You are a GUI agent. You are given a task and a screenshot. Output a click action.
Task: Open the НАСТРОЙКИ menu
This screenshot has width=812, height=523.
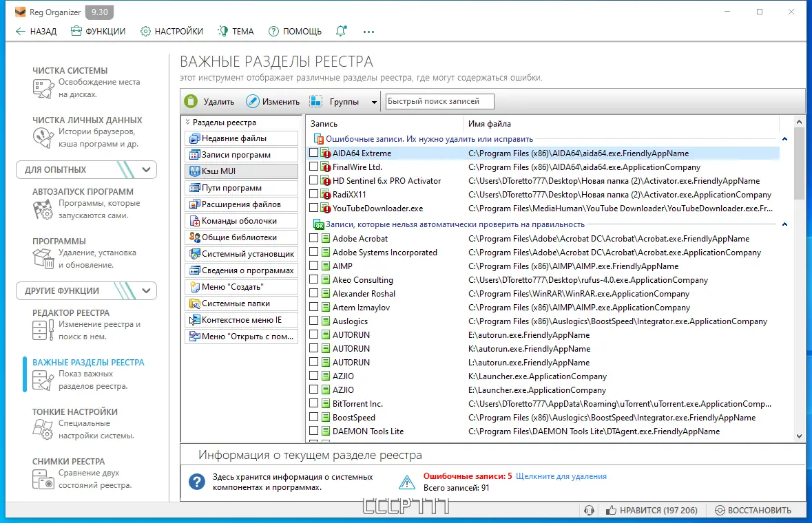pos(171,31)
